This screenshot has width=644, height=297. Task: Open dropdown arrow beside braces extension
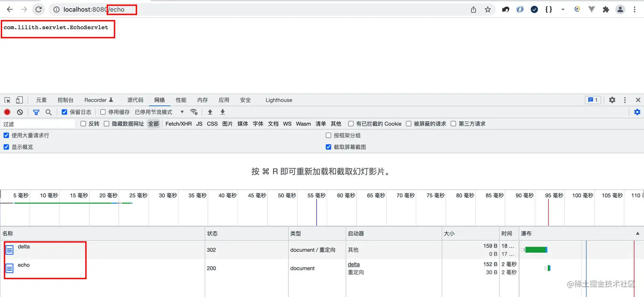point(563,9)
